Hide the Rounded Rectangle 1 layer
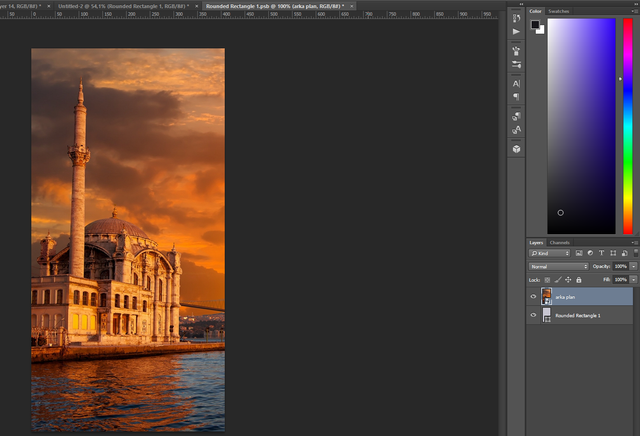 click(533, 315)
